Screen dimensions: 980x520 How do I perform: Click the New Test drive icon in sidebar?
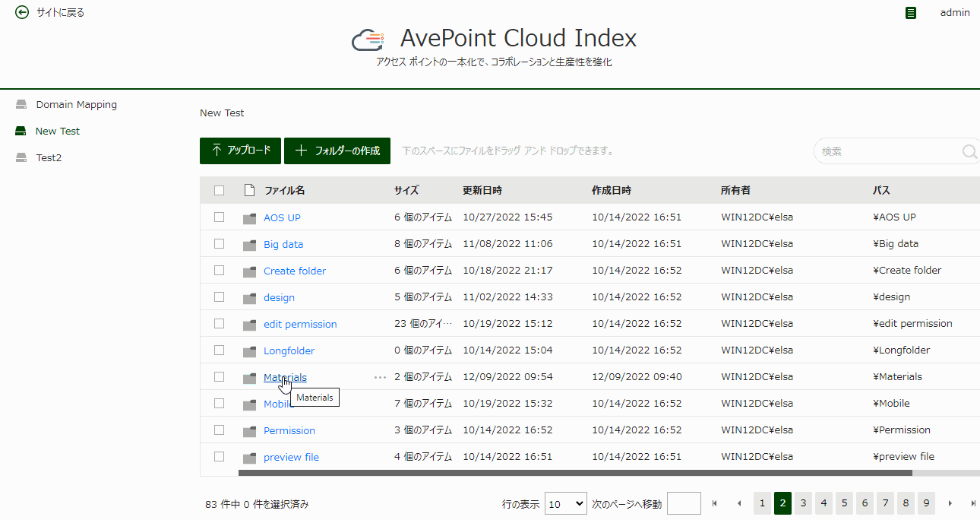point(21,132)
